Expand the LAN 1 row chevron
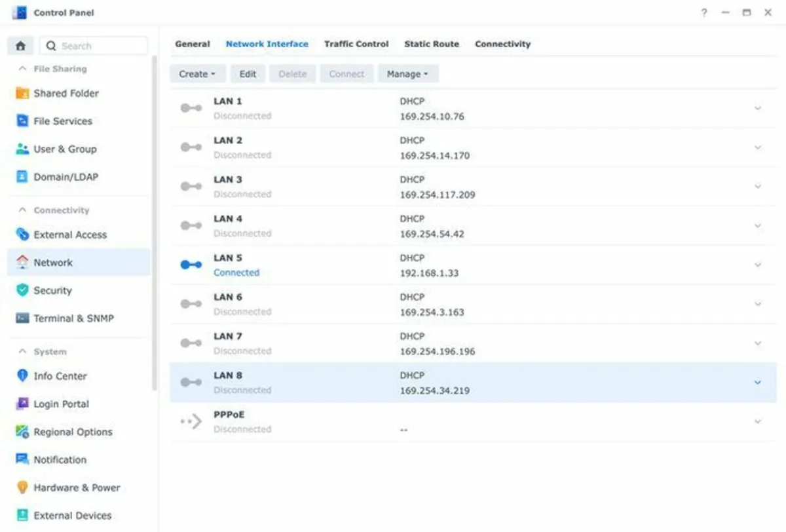 point(758,108)
